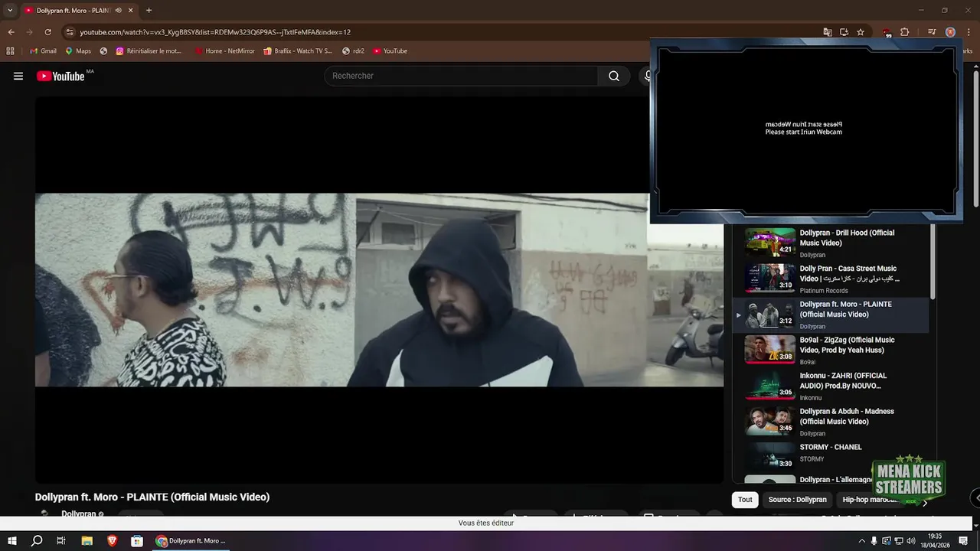Select Dollypran ft. Moro - PLAINTE playlist entry
Image resolution: width=980 pixels, height=551 pixels.
831,315
